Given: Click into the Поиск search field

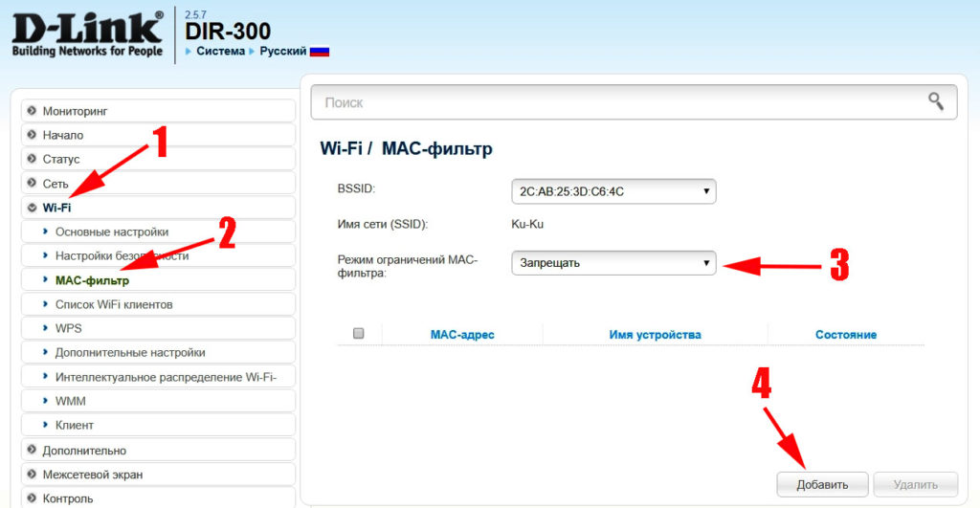Looking at the screenshot, I should pyautogui.click(x=634, y=101).
